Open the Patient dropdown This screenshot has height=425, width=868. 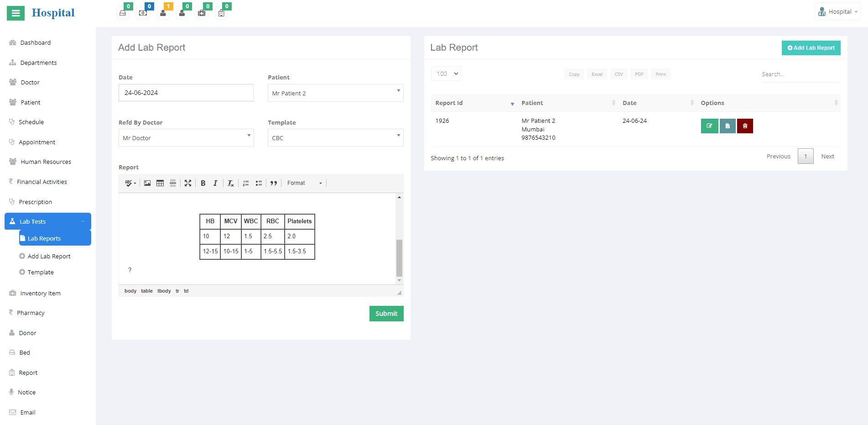pyautogui.click(x=335, y=93)
